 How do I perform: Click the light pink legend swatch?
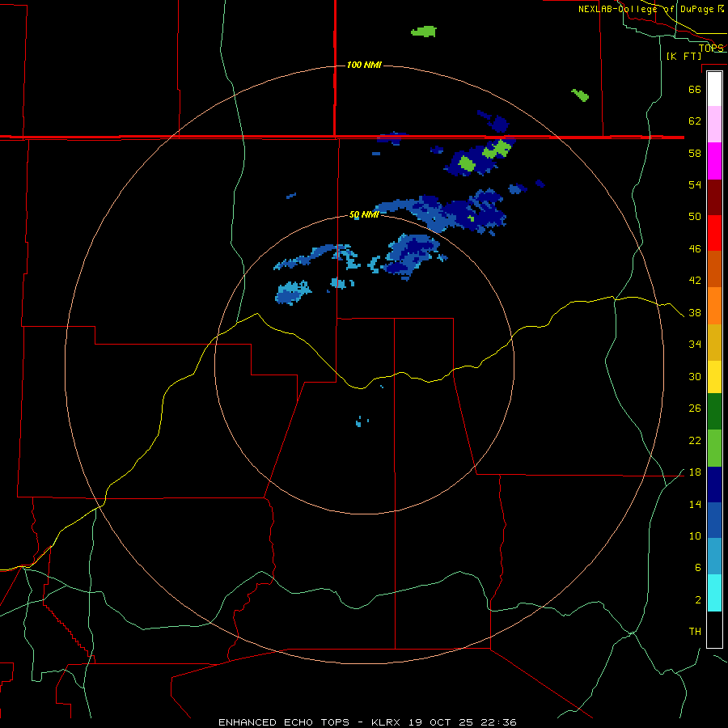click(x=714, y=124)
